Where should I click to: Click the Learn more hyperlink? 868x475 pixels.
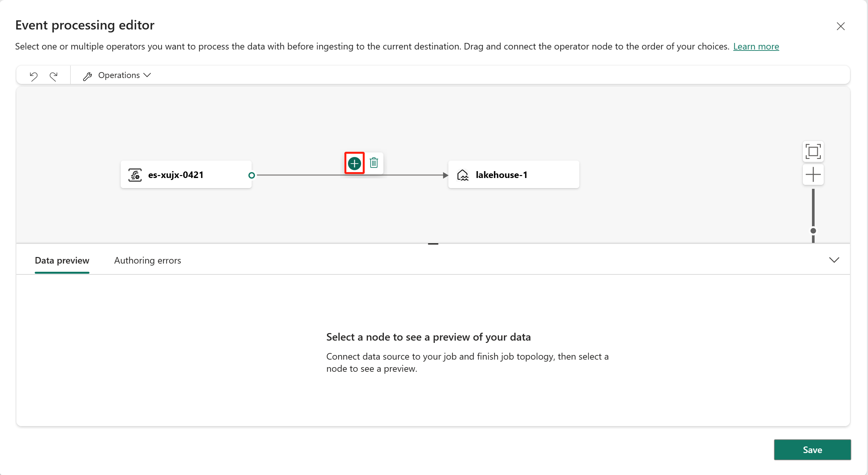[x=757, y=46]
